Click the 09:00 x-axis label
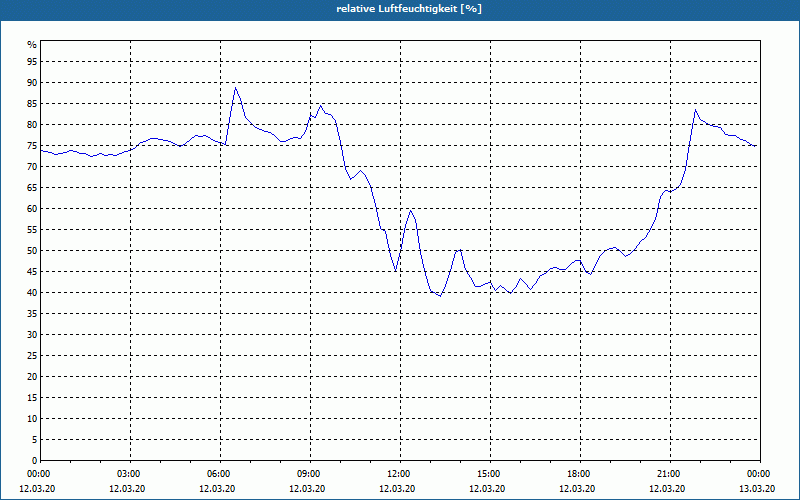800x500 pixels. point(309,474)
